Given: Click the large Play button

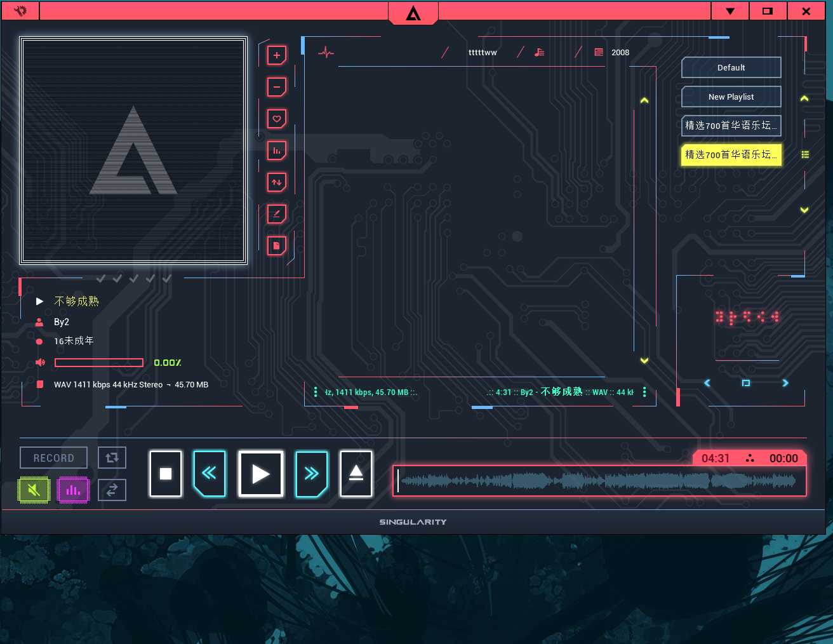Looking at the screenshot, I should (x=261, y=474).
